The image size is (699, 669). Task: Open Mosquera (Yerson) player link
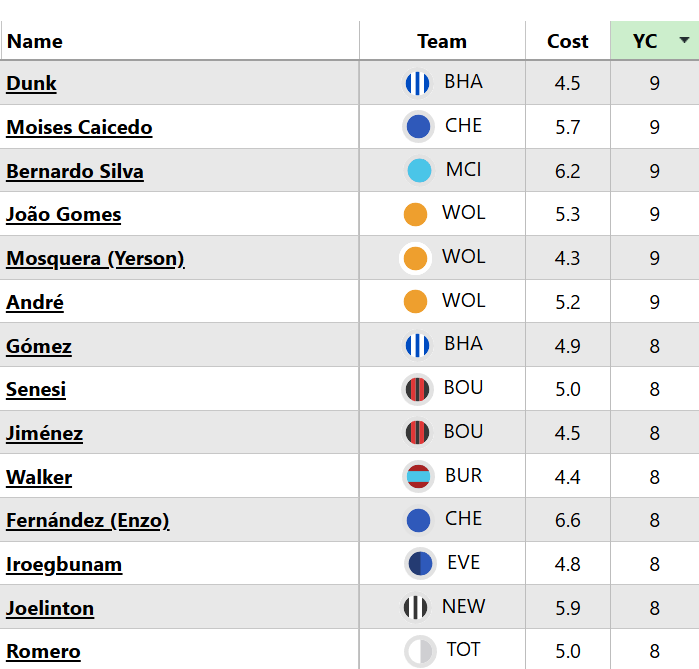click(x=95, y=259)
